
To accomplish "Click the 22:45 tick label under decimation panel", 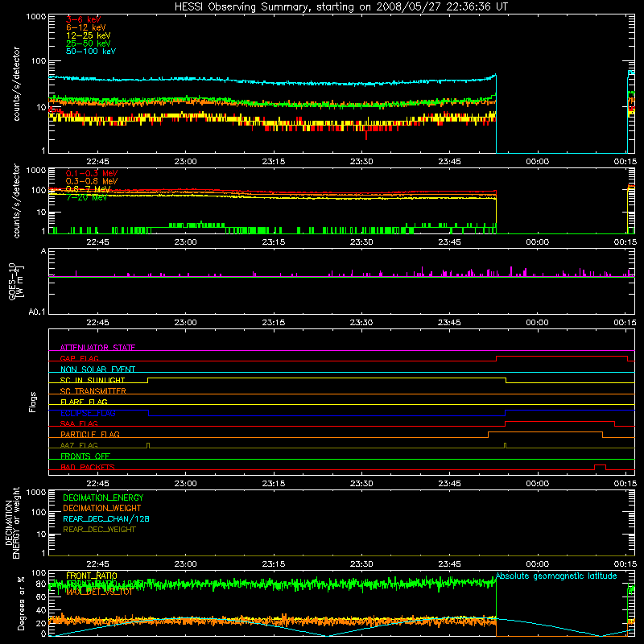I will pos(97,564).
